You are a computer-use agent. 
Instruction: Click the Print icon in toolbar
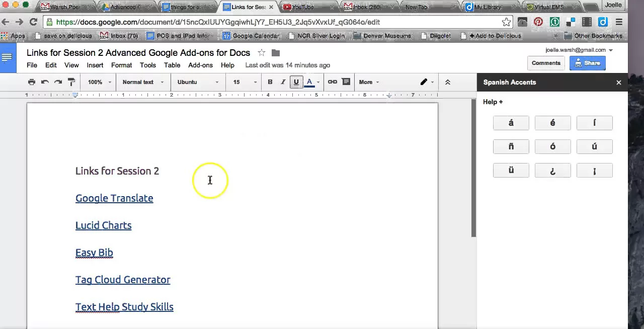coord(32,82)
